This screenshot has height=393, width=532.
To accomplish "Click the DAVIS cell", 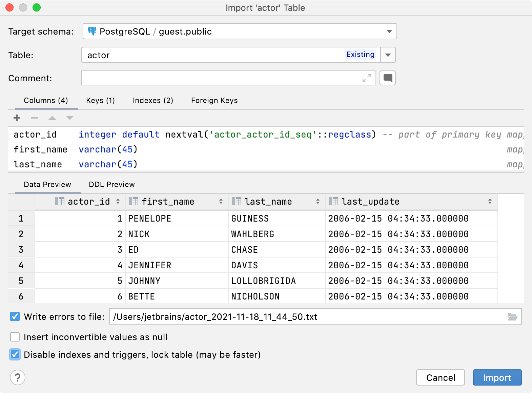I will pyautogui.click(x=277, y=265).
